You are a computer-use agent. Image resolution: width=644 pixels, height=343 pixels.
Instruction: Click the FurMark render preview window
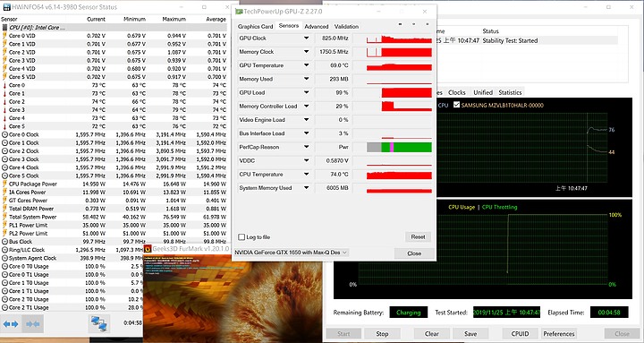(232, 298)
